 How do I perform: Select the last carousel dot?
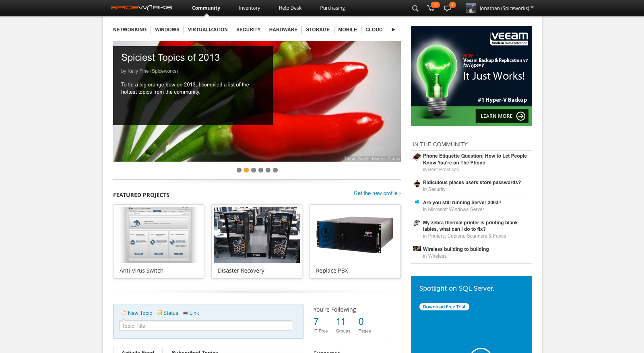point(275,170)
